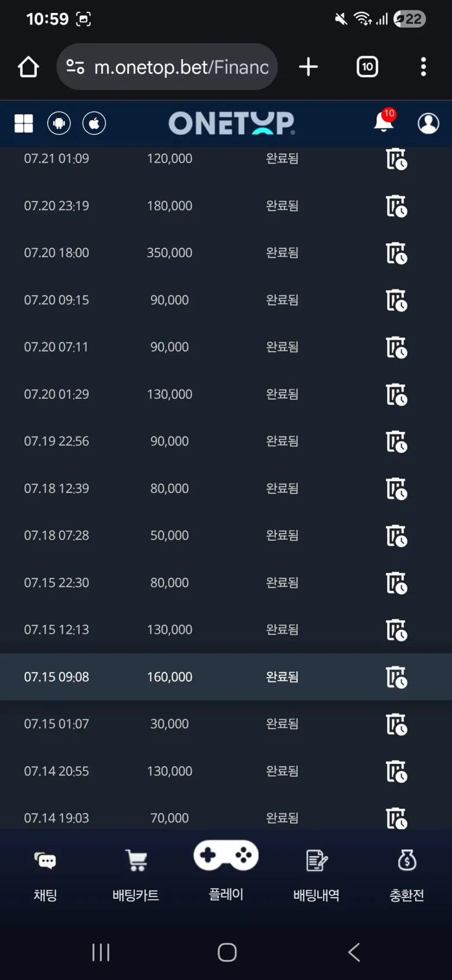Delete history entry for 07.18 07:28

pyautogui.click(x=396, y=536)
